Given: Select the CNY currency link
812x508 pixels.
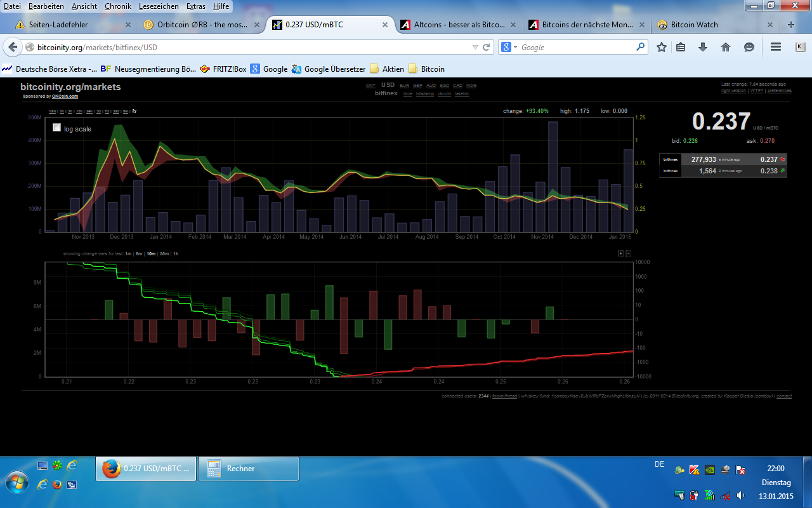Looking at the screenshot, I should 370,86.
